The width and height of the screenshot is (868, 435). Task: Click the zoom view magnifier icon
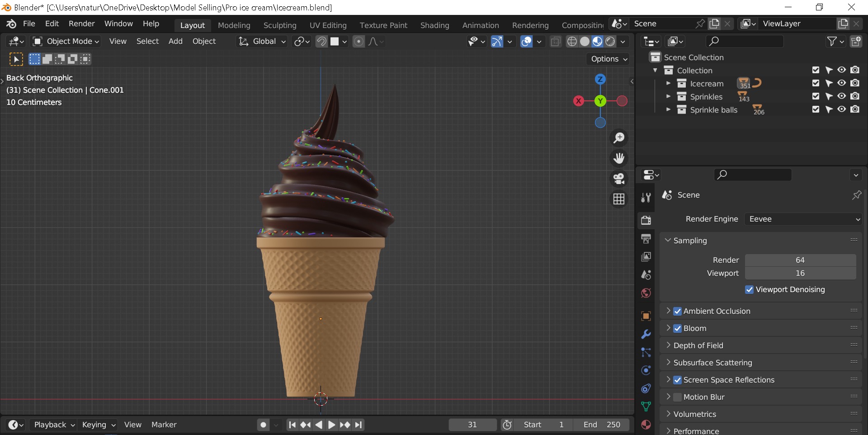coord(619,137)
